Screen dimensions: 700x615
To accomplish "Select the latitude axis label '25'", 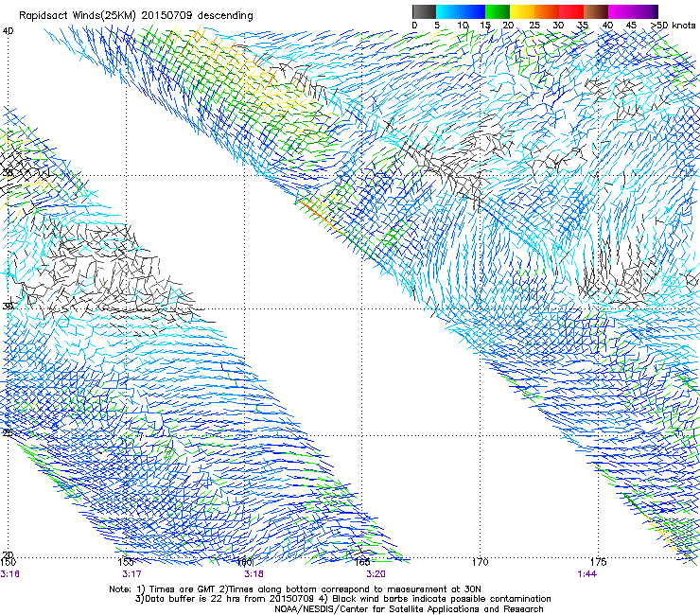I will [8, 432].
